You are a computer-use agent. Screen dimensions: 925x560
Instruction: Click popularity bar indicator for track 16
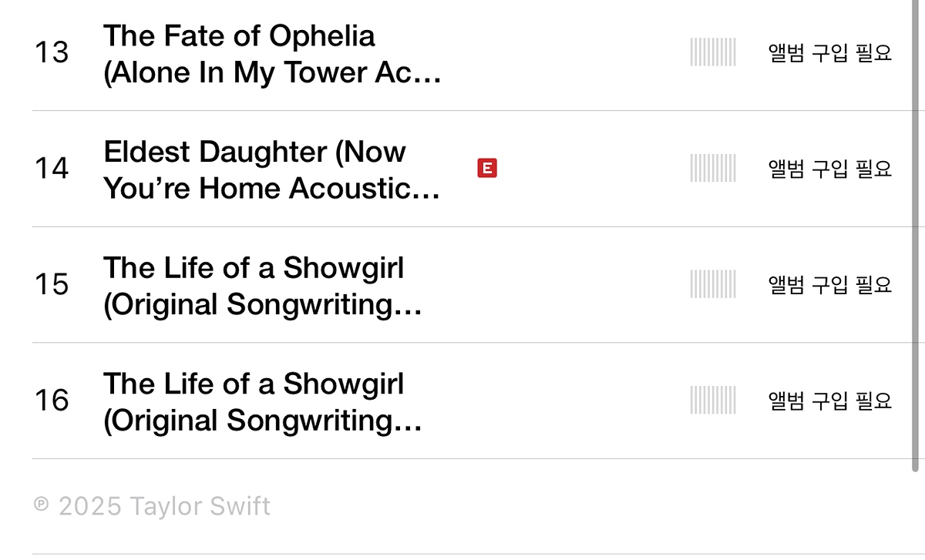click(x=713, y=401)
